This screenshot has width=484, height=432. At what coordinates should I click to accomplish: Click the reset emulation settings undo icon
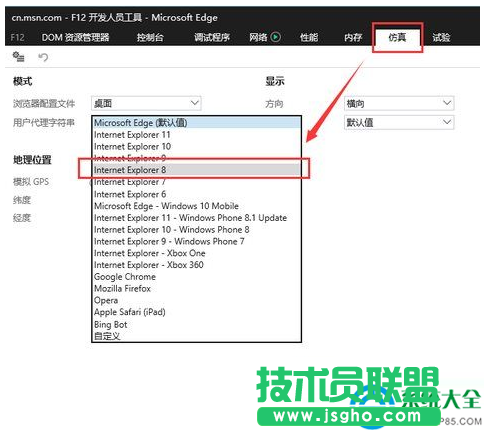point(43,57)
